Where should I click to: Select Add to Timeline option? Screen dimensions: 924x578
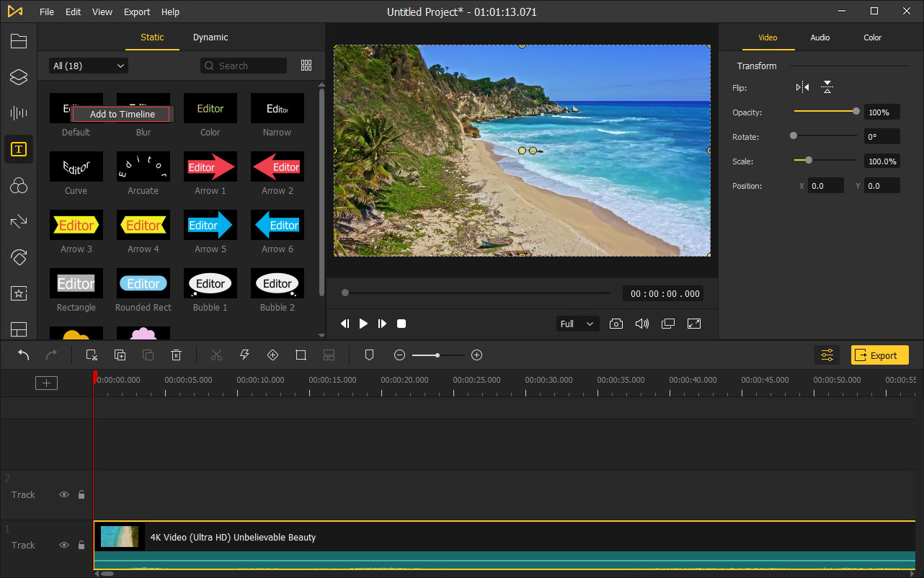click(121, 114)
